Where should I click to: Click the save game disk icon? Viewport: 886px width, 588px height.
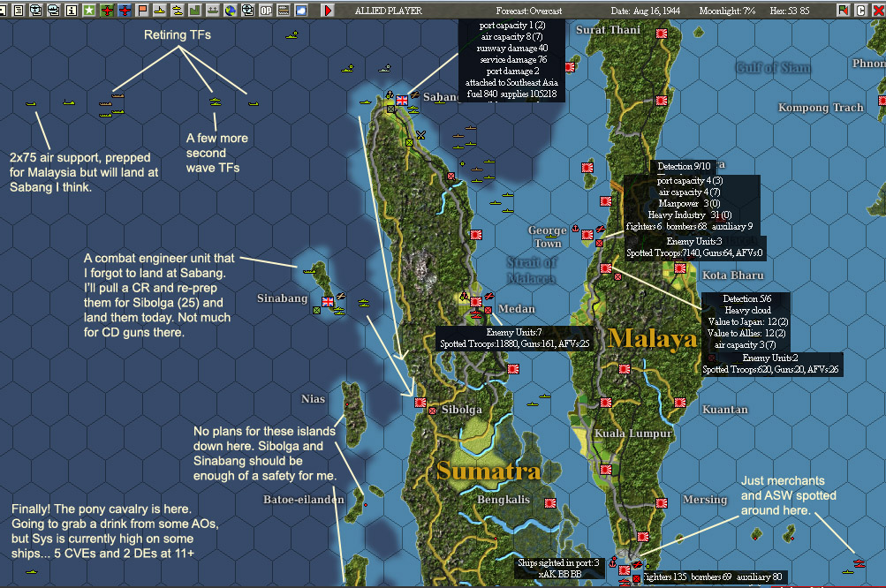[4, 9]
